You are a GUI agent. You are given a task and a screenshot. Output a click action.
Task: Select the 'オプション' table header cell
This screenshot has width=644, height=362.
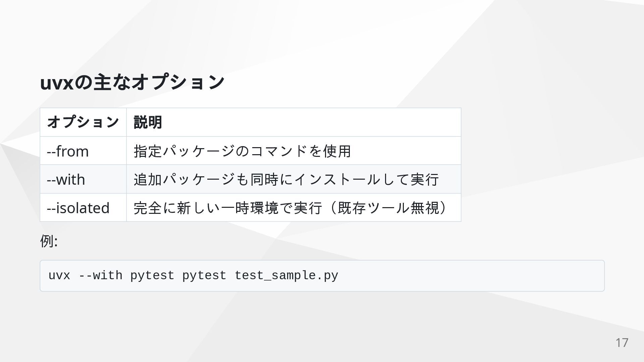click(x=83, y=122)
